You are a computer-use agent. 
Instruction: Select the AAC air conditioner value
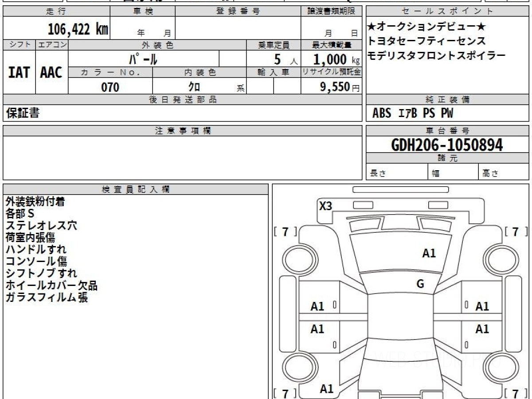[x=51, y=72]
